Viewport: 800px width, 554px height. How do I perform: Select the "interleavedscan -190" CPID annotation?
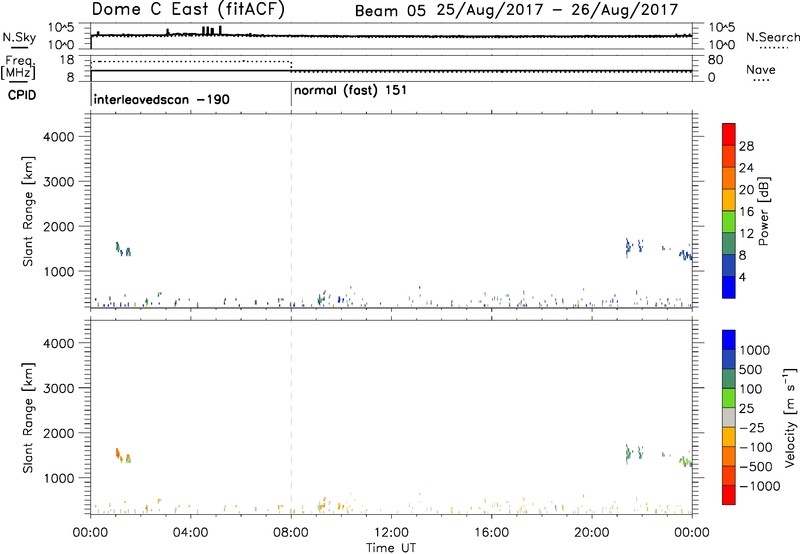(162, 99)
